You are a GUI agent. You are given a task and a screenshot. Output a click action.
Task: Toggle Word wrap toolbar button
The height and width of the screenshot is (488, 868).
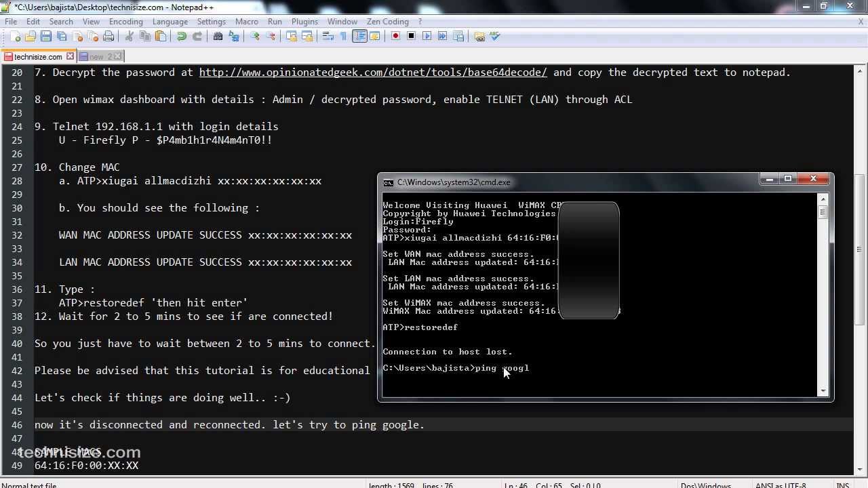point(328,36)
